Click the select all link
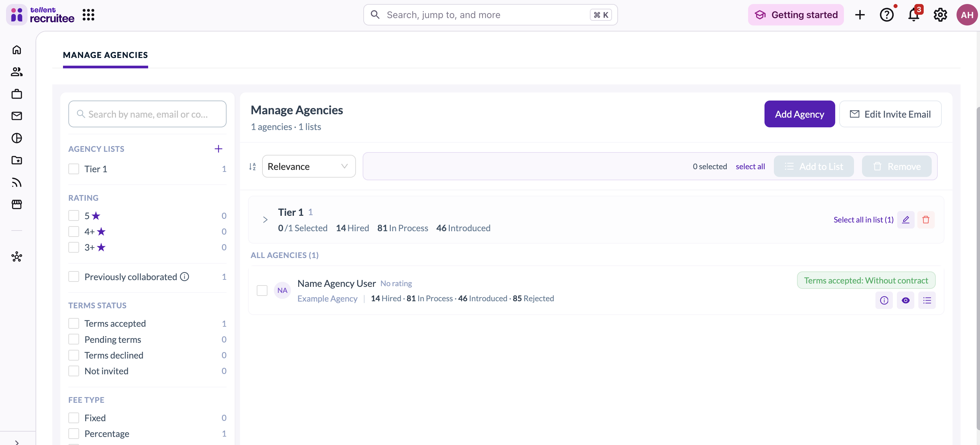Image resolution: width=980 pixels, height=445 pixels. 750,166
